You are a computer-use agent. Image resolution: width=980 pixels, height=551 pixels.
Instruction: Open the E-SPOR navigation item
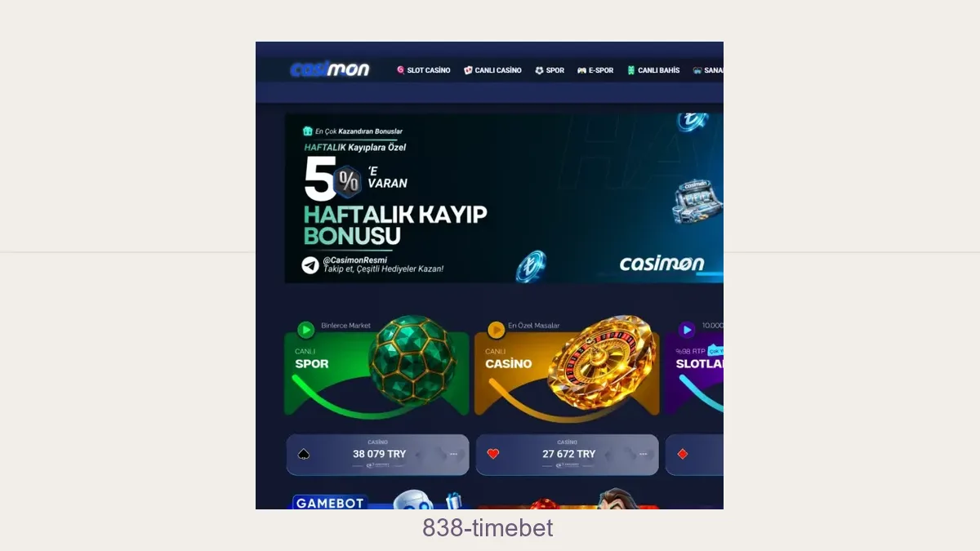point(595,70)
